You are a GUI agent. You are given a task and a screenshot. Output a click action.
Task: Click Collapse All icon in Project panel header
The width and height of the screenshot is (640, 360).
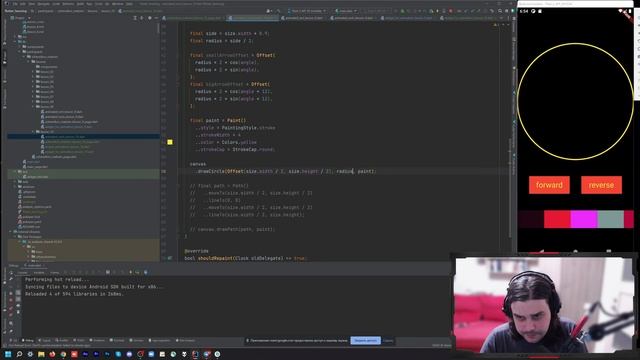click(142, 18)
